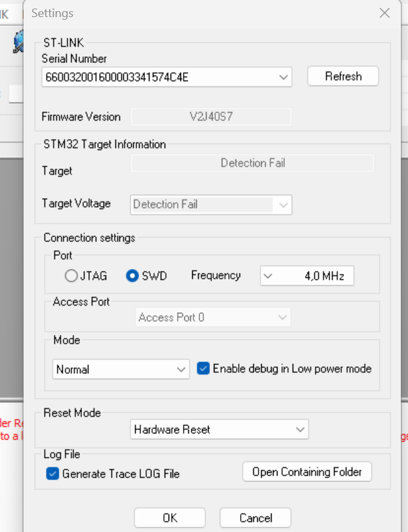
Task: Expand the Target Voltage dropdown
Action: (211, 205)
